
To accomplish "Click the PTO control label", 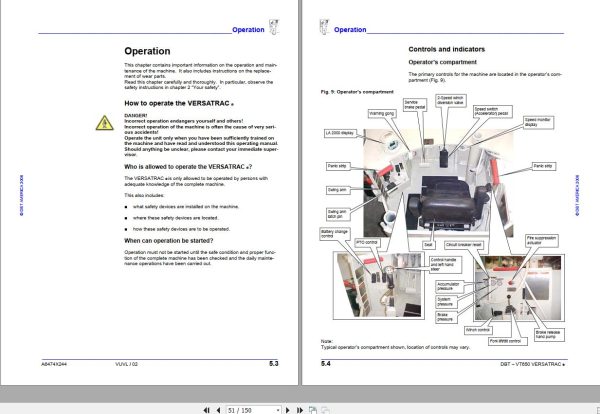I will click(367, 243).
